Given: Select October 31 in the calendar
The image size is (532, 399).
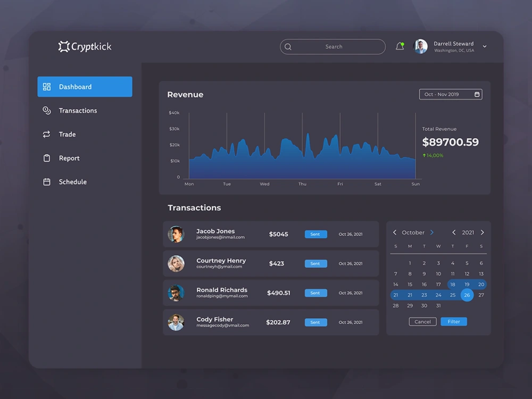Looking at the screenshot, I should (438, 306).
